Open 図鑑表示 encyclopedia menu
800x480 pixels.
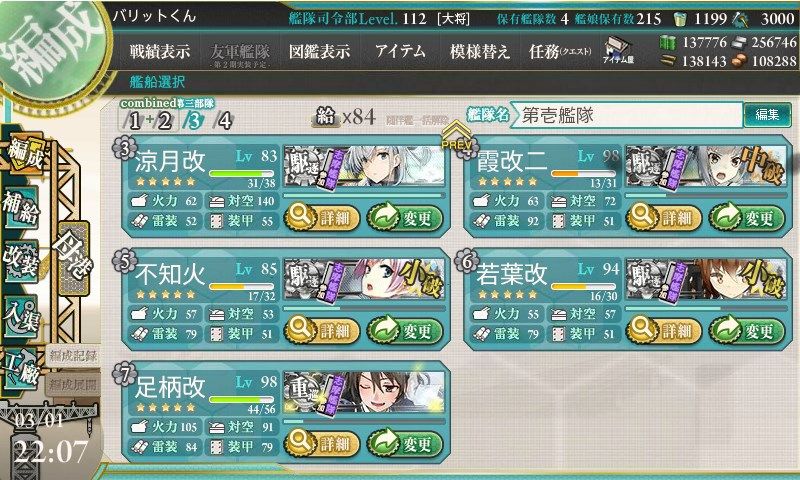319,52
